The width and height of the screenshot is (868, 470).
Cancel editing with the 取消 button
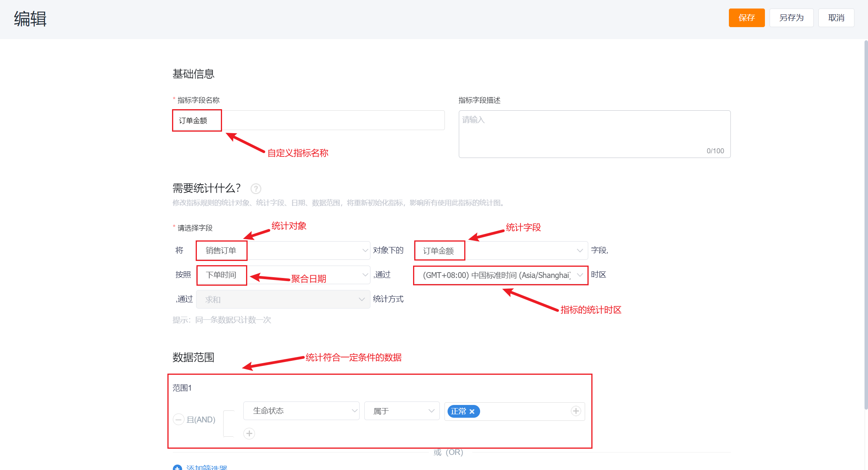pos(836,18)
